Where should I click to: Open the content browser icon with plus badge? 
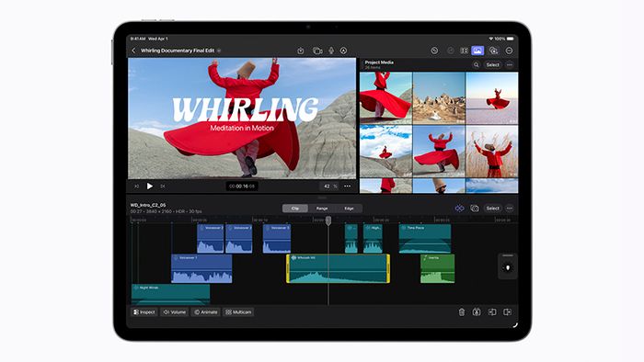pos(493,51)
